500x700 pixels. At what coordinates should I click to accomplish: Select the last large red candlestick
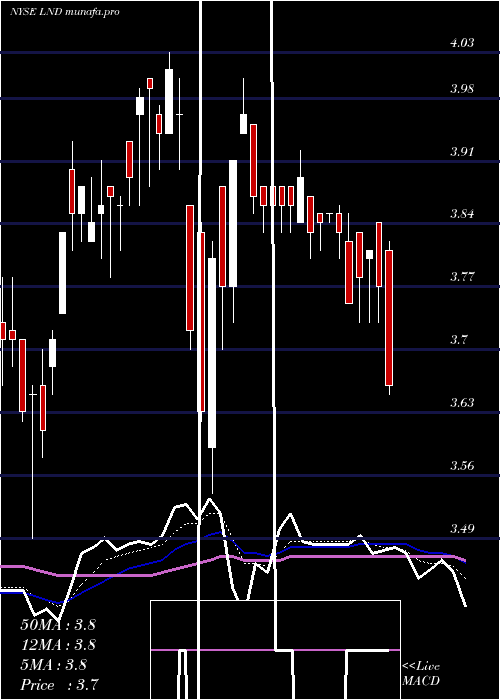pos(389,318)
